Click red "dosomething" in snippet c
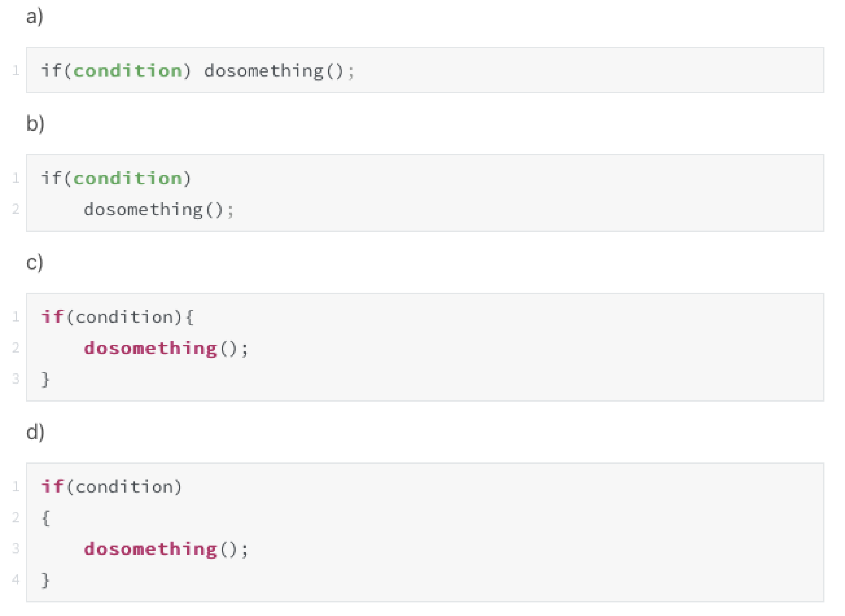 point(150,348)
